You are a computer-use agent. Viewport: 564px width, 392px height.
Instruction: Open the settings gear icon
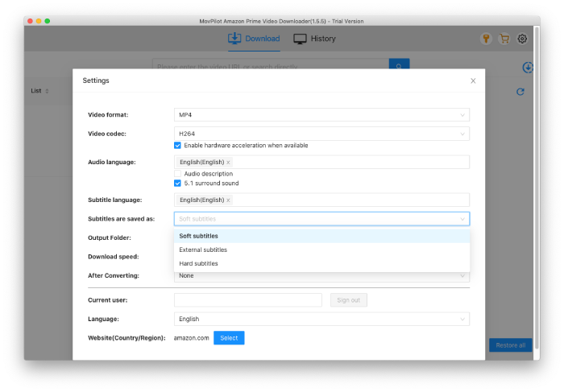522,39
